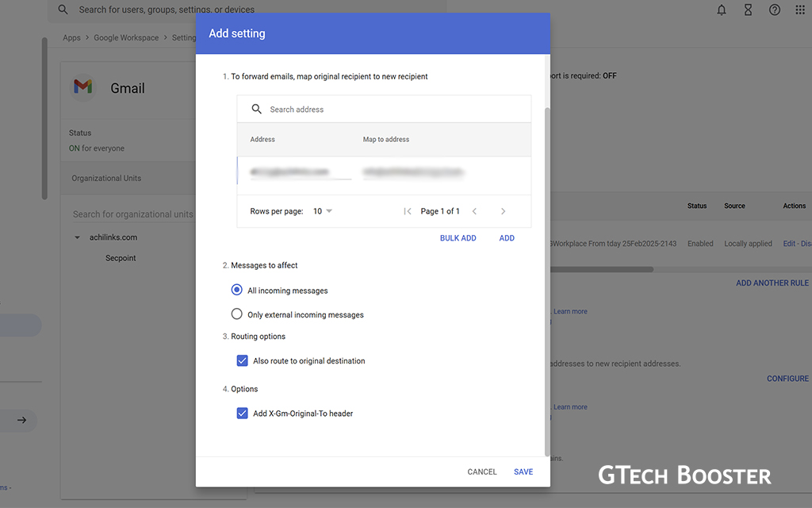Click the magnifier icon in Search address
This screenshot has width=812, height=508.
point(256,110)
